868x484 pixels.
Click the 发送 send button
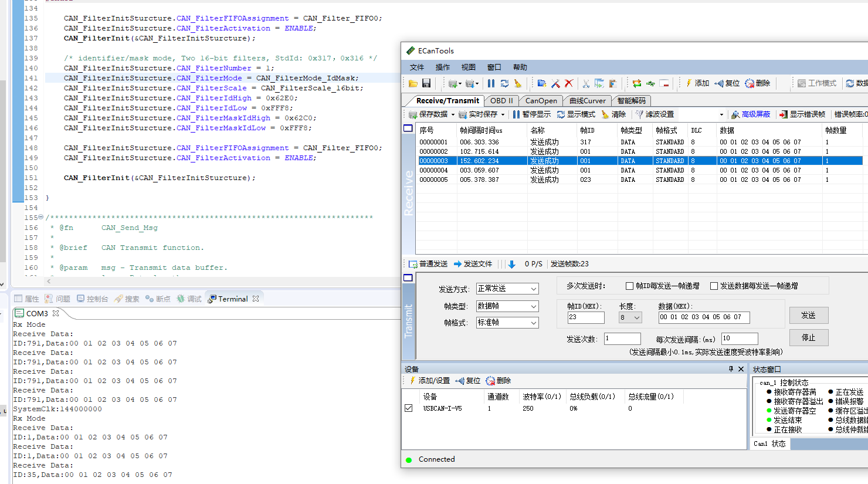[x=809, y=316]
